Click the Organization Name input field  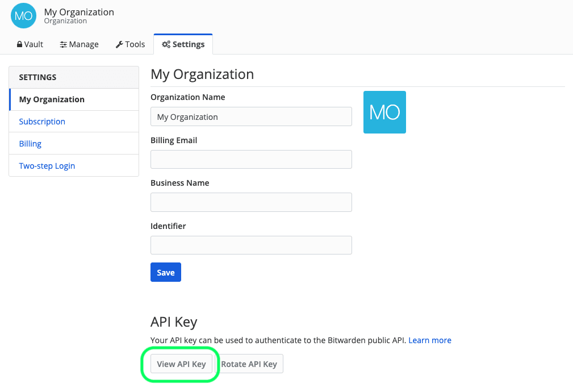tap(251, 116)
